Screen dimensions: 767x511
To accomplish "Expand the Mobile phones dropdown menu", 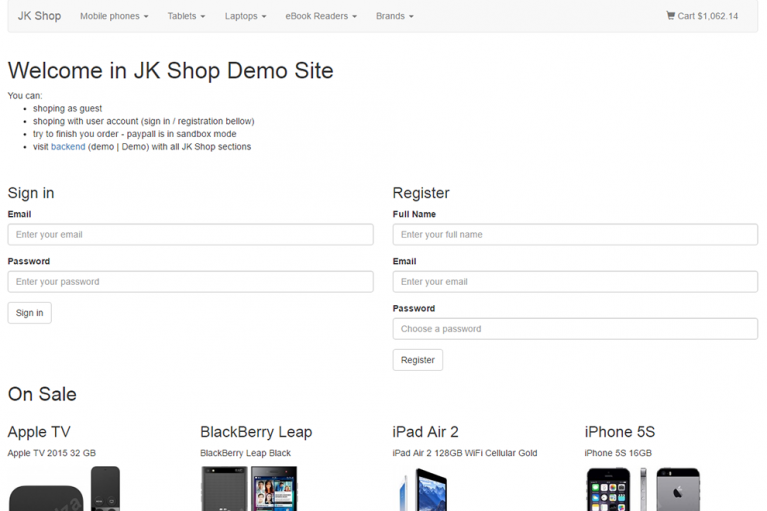I will [x=114, y=16].
